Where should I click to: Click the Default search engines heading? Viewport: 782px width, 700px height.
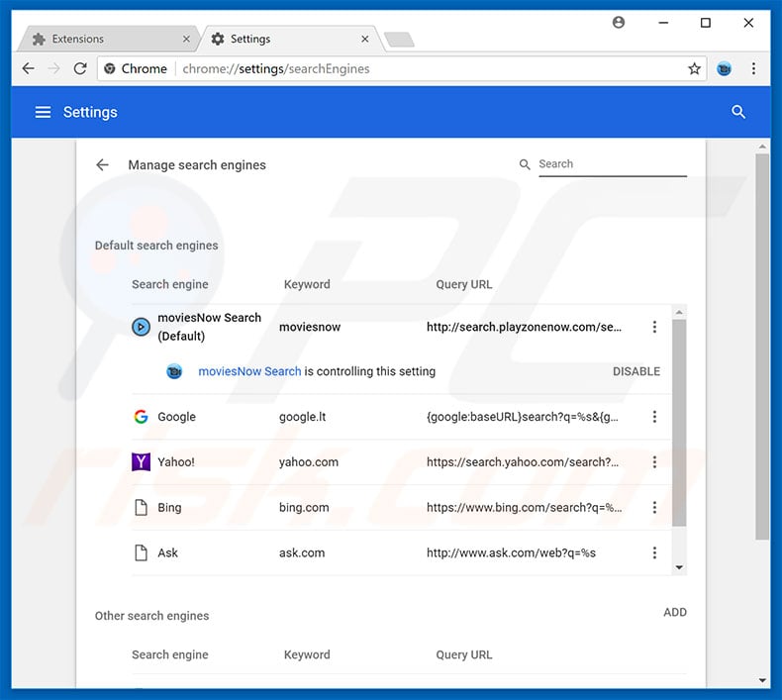click(156, 246)
